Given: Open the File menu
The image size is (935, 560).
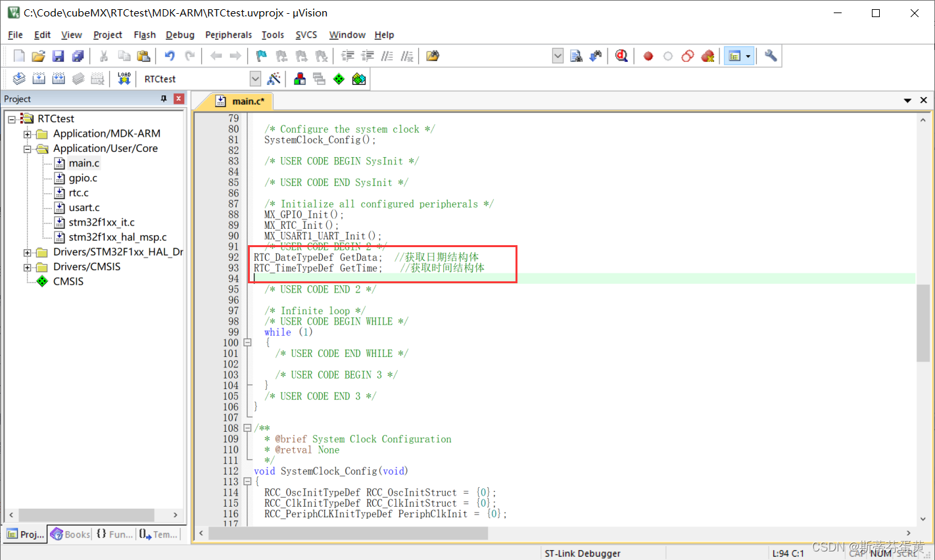Looking at the screenshot, I should click(15, 35).
